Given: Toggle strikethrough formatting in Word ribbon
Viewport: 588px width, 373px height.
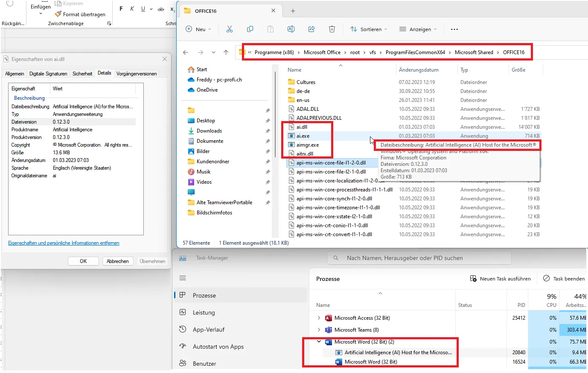Looking at the screenshot, I should (x=160, y=9).
